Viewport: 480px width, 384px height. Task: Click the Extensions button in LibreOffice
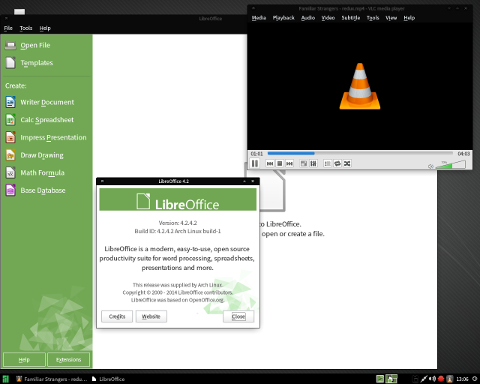(x=68, y=360)
